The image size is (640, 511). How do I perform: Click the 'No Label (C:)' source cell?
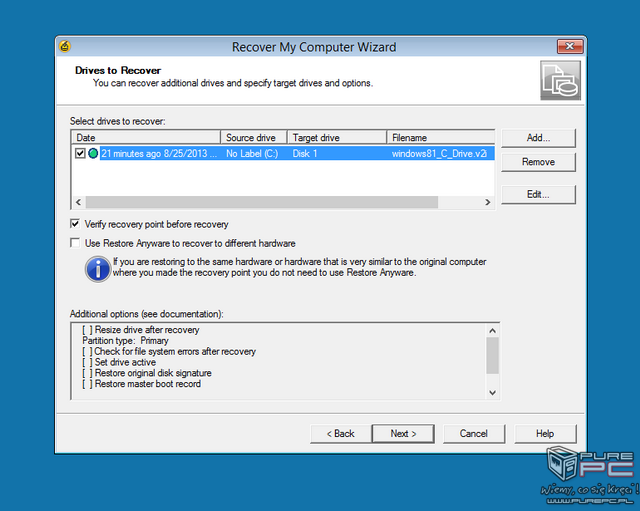252,153
